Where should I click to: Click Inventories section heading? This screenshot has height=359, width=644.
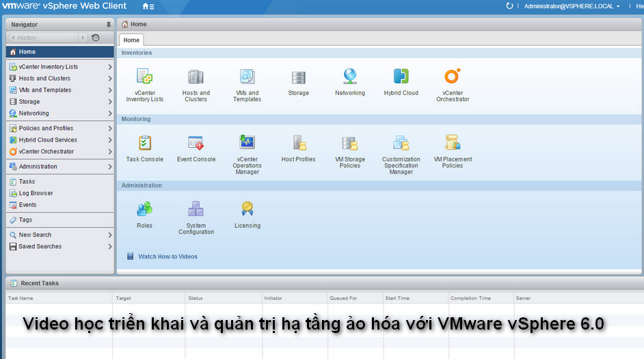[136, 53]
